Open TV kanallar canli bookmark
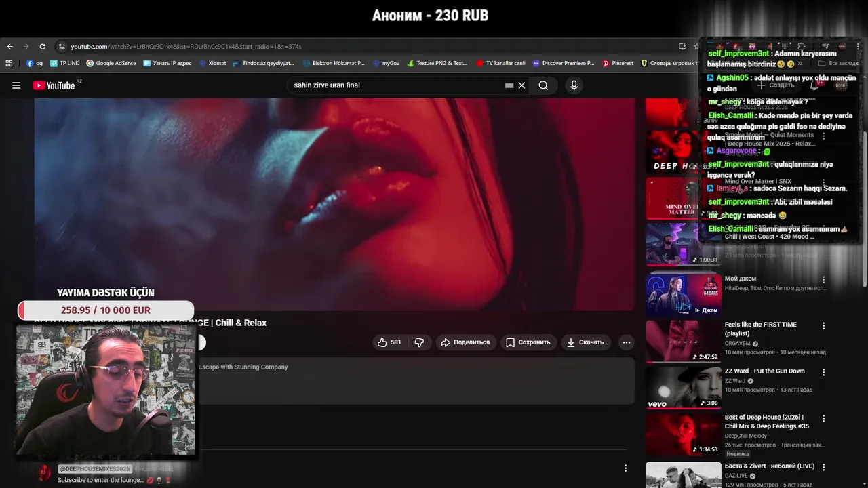This screenshot has height=488, width=868. pos(501,63)
